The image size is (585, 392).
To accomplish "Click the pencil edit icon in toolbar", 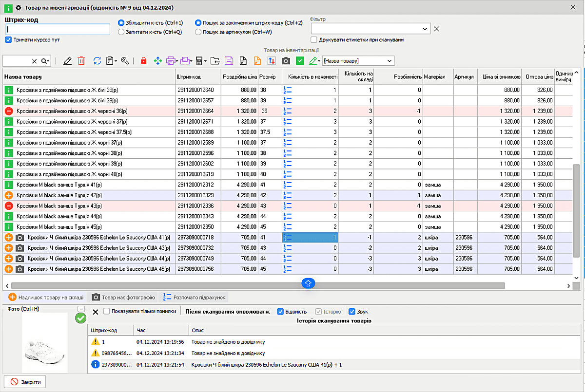I will coord(67,61).
